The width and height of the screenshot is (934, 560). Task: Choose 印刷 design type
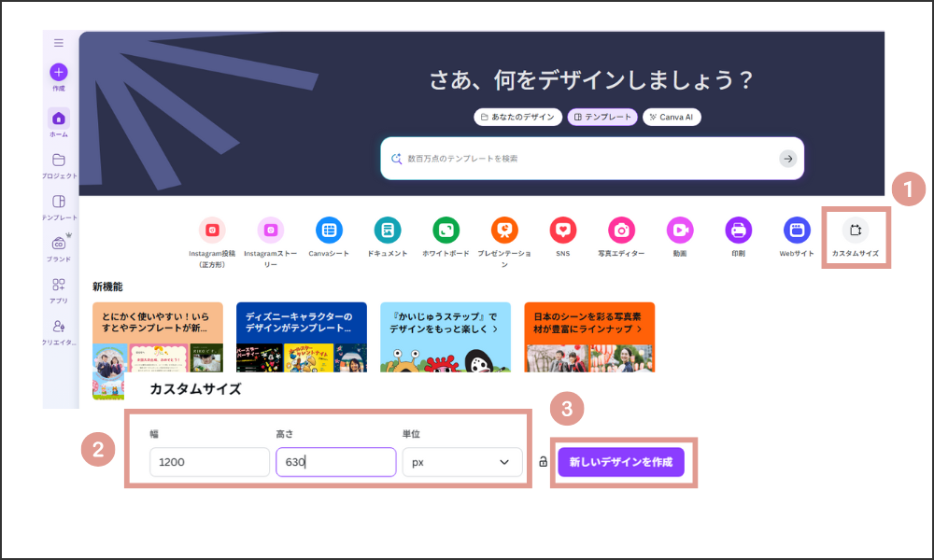click(x=738, y=237)
